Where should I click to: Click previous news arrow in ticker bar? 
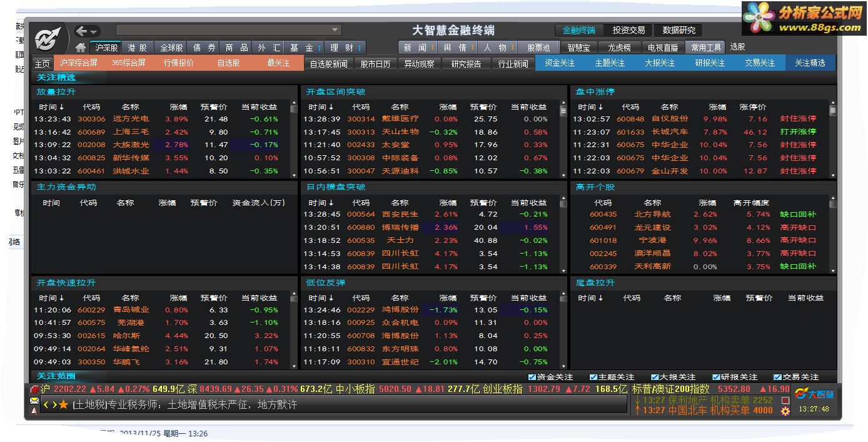click(46, 405)
